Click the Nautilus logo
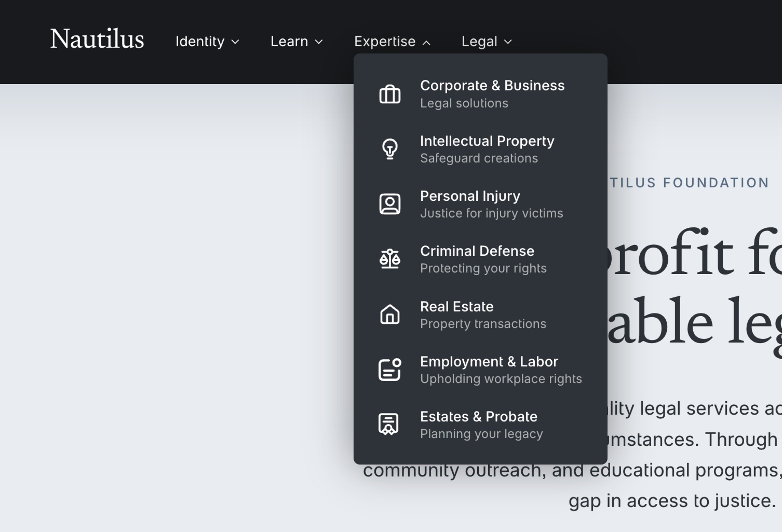Image resolution: width=782 pixels, height=532 pixels. click(97, 39)
